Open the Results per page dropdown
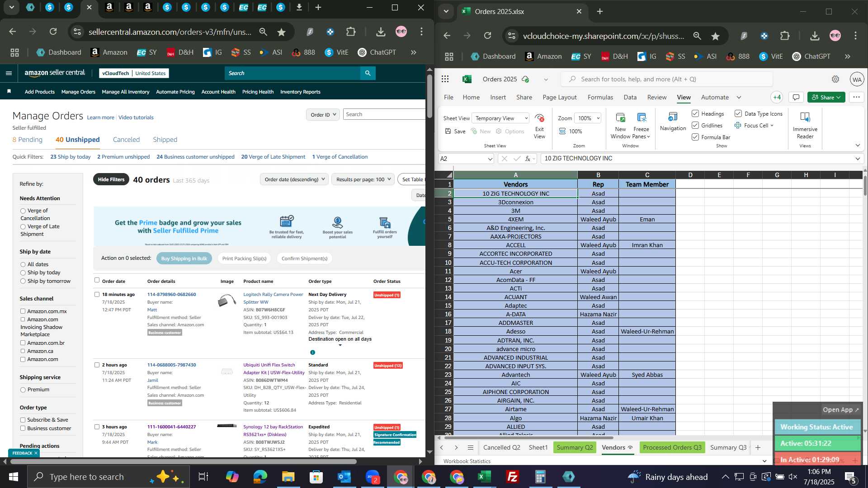This screenshot has width=868, height=488. click(x=363, y=179)
